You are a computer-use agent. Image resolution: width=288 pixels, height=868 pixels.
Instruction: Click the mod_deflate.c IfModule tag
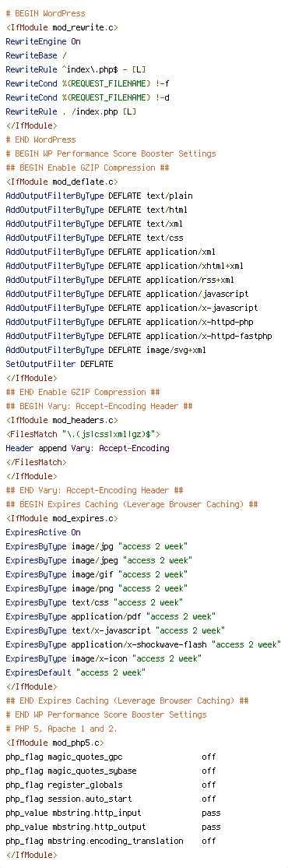[62, 182]
